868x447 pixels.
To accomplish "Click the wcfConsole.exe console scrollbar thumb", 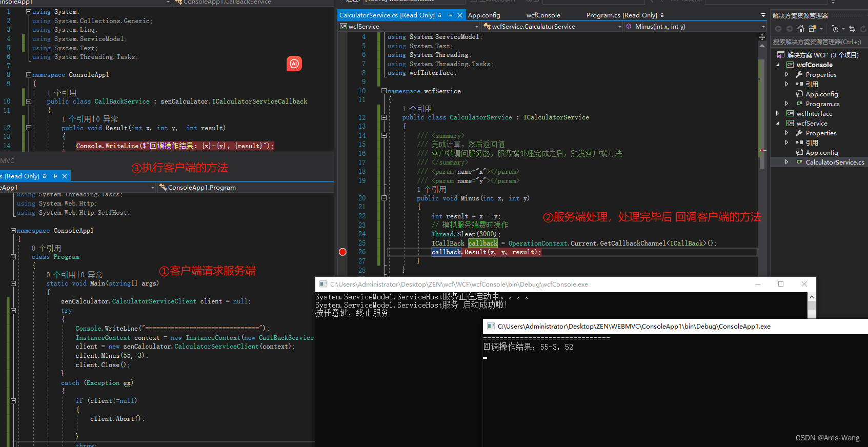I will pos(812,306).
